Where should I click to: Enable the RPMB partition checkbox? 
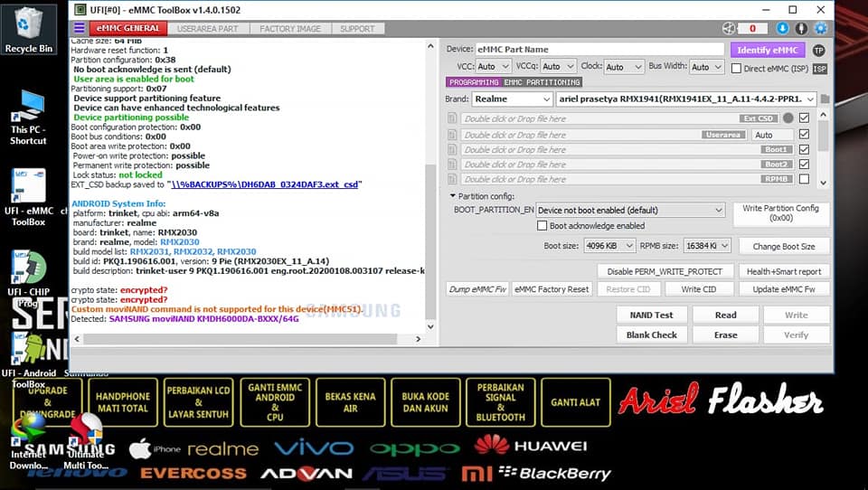(x=805, y=179)
